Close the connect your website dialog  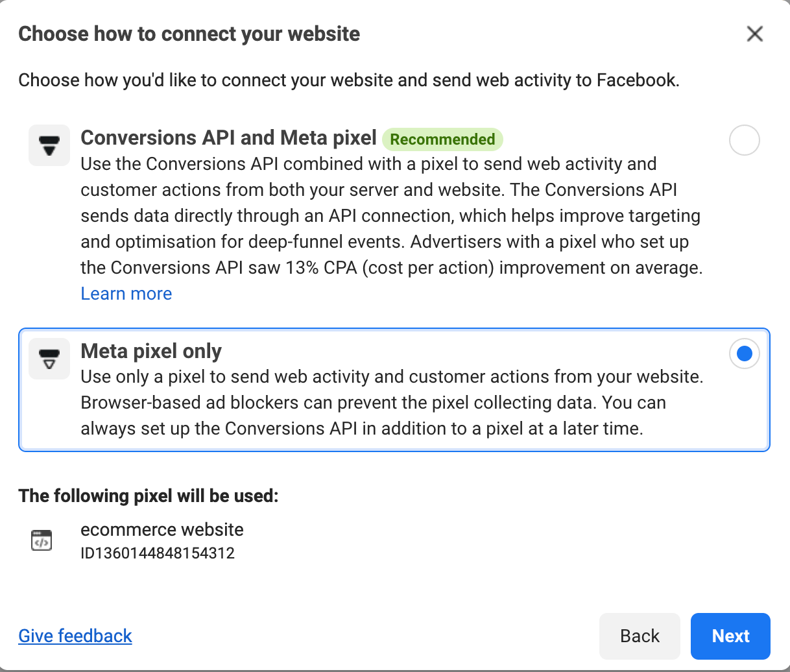[x=754, y=34]
